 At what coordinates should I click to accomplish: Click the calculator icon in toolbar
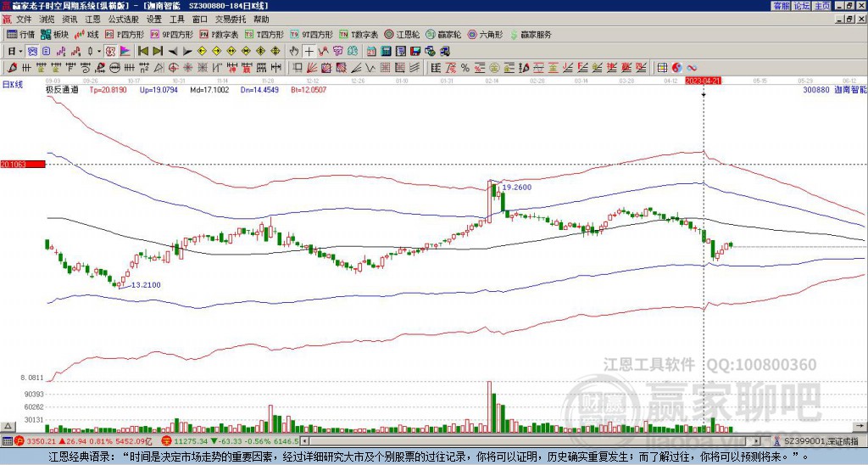coord(386,52)
